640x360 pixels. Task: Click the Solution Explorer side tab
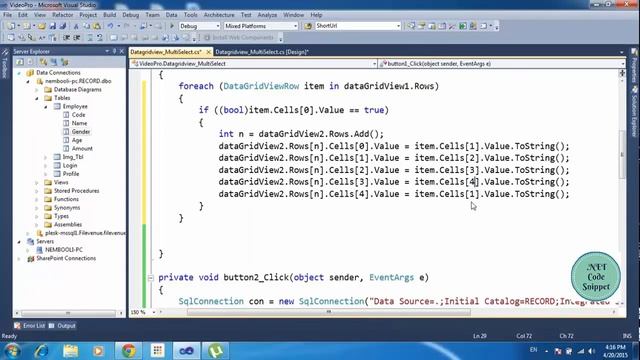tap(635, 112)
